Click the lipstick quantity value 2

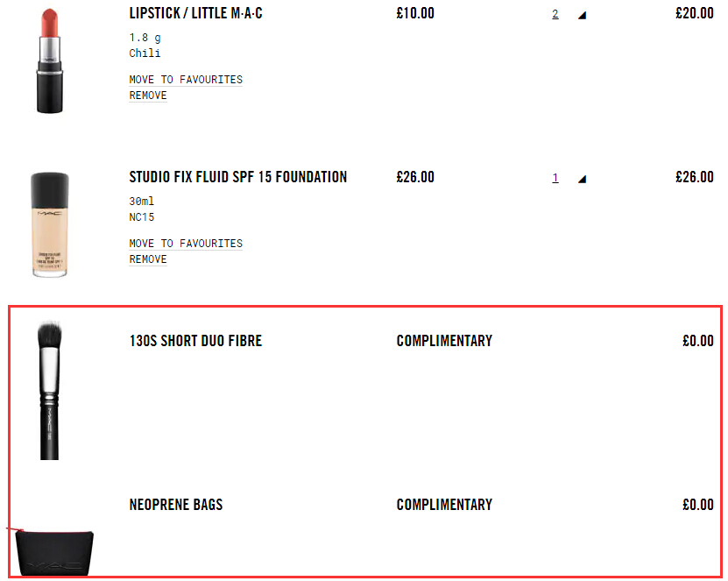point(555,14)
